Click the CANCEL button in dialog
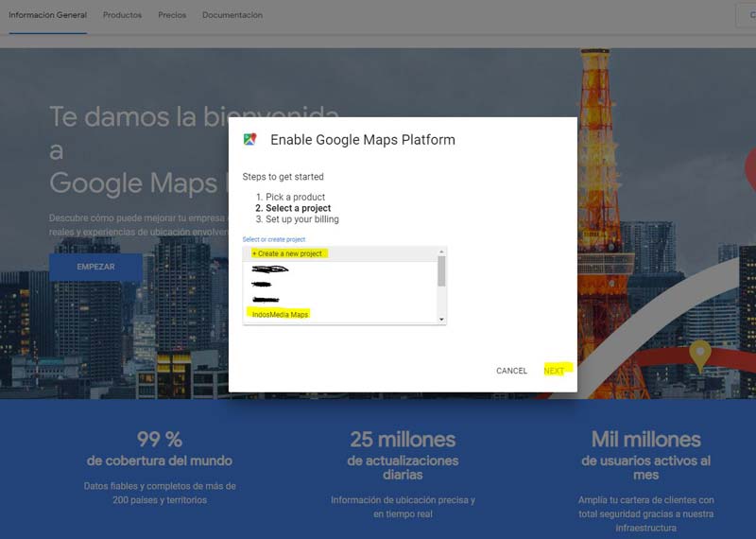The width and height of the screenshot is (756, 539). point(511,371)
